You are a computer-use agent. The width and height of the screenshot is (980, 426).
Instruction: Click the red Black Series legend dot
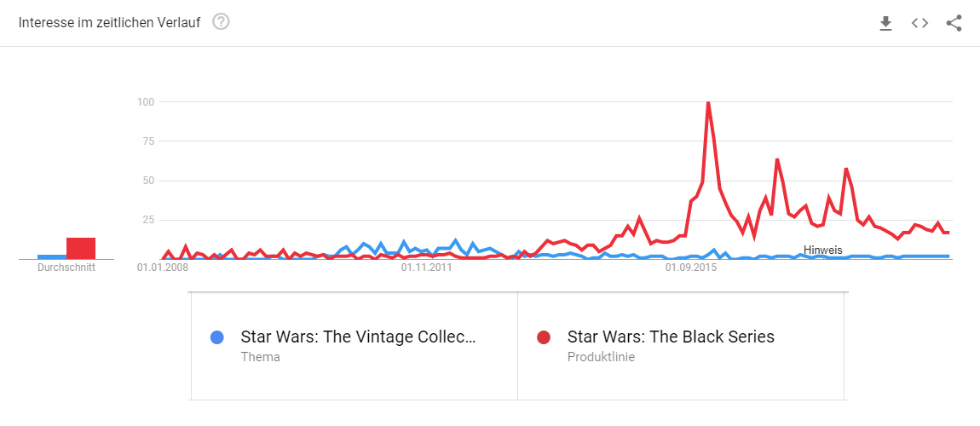point(544,337)
